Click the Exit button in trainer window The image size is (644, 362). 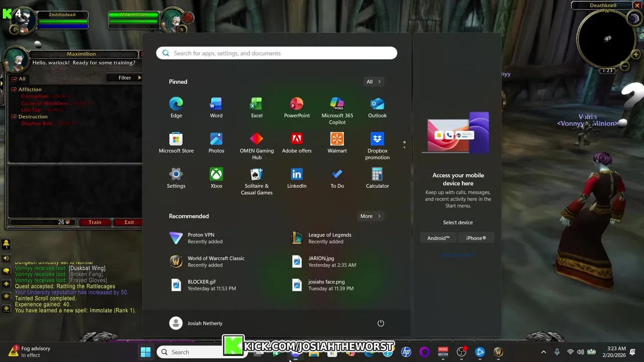(x=129, y=222)
